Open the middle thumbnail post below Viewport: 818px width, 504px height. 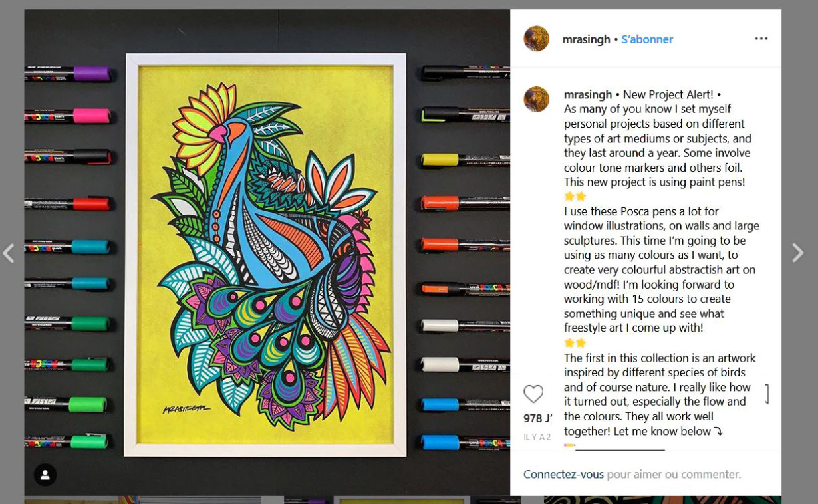[x=402, y=499]
